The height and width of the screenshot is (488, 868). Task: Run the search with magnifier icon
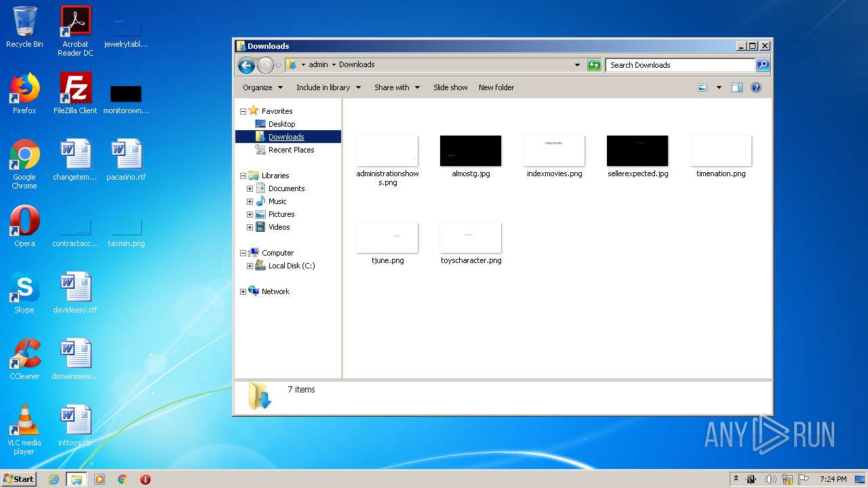coord(763,65)
